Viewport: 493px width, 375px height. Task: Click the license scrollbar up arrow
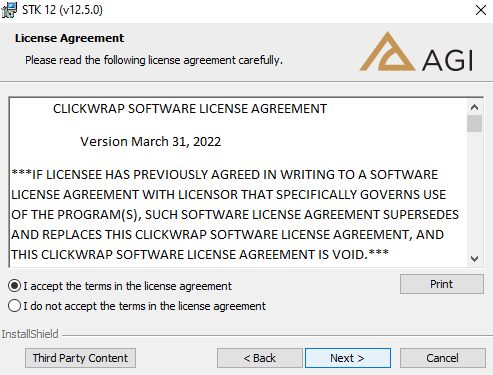(474, 107)
